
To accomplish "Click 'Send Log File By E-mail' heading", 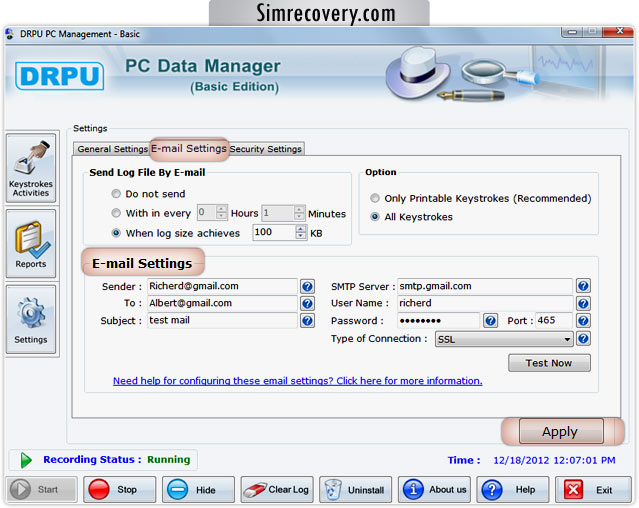I will coord(147,172).
